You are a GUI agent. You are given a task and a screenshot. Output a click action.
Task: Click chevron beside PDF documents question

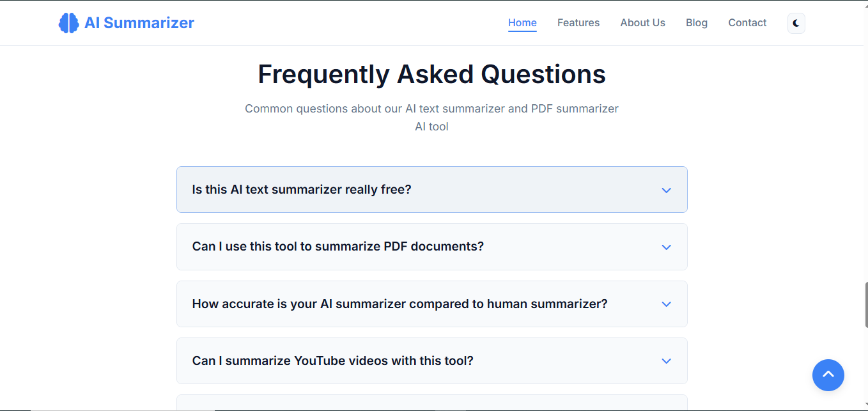coord(666,247)
